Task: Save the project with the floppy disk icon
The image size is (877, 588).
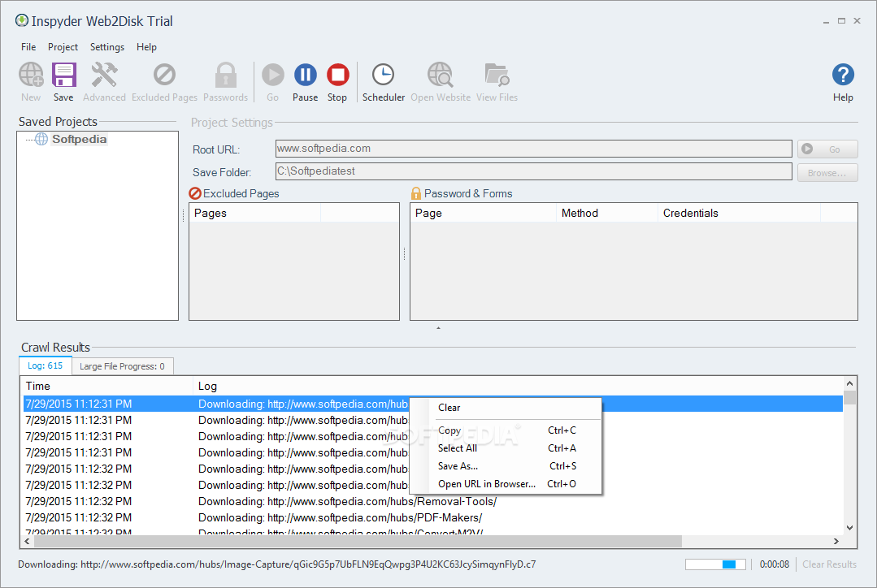Action: click(x=63, y=75)
